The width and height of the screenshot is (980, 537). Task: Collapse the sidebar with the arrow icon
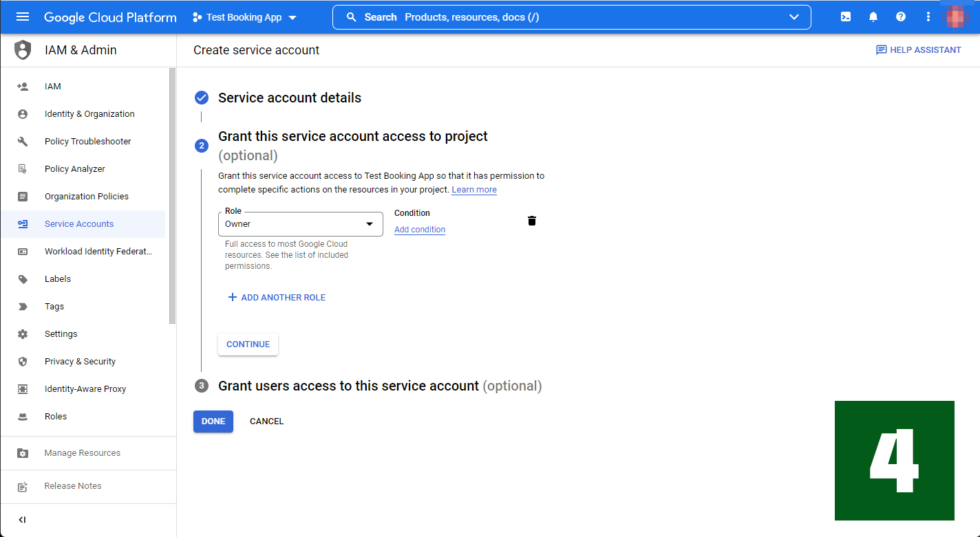coord(22,520)
